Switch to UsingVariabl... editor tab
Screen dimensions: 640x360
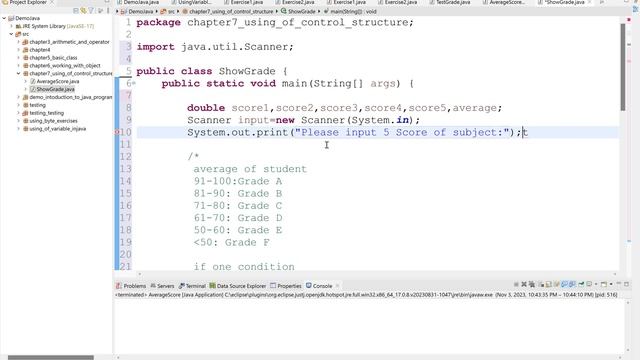[195, 2]
